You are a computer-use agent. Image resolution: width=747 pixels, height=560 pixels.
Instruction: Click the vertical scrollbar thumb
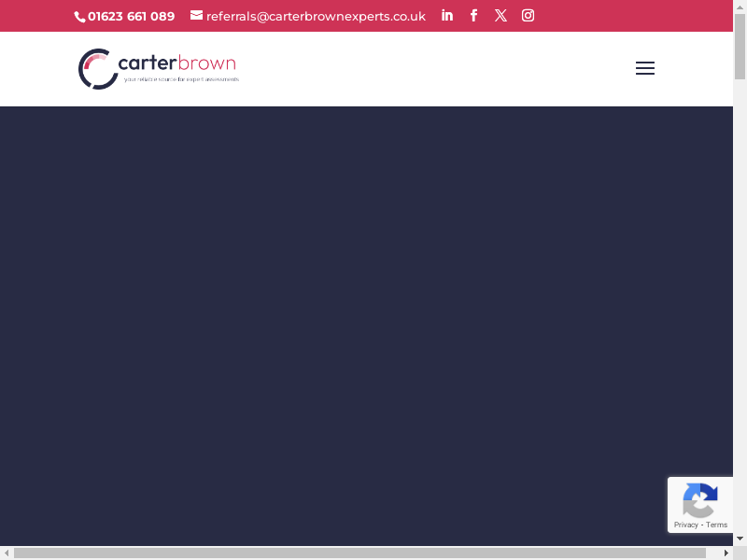coord(740,47)
